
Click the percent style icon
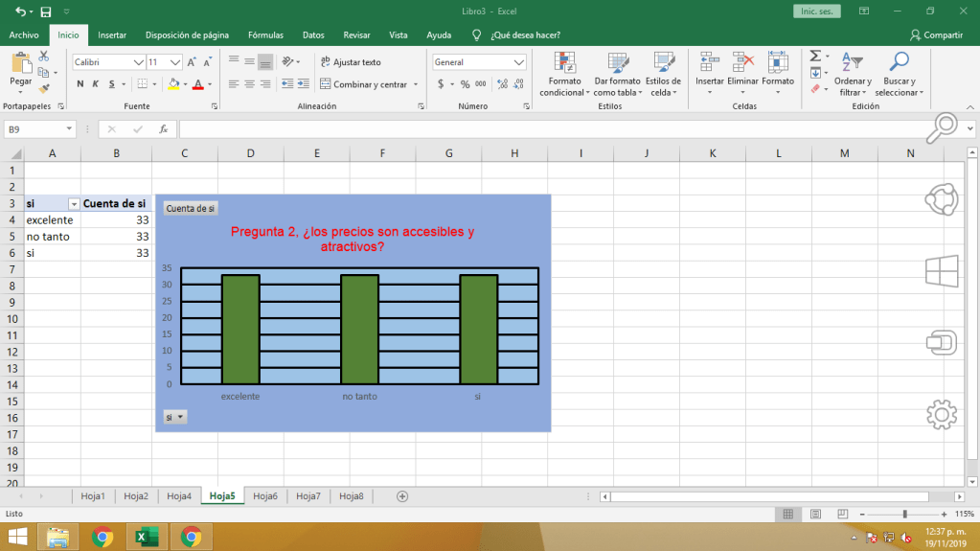(x=466, y=84)
